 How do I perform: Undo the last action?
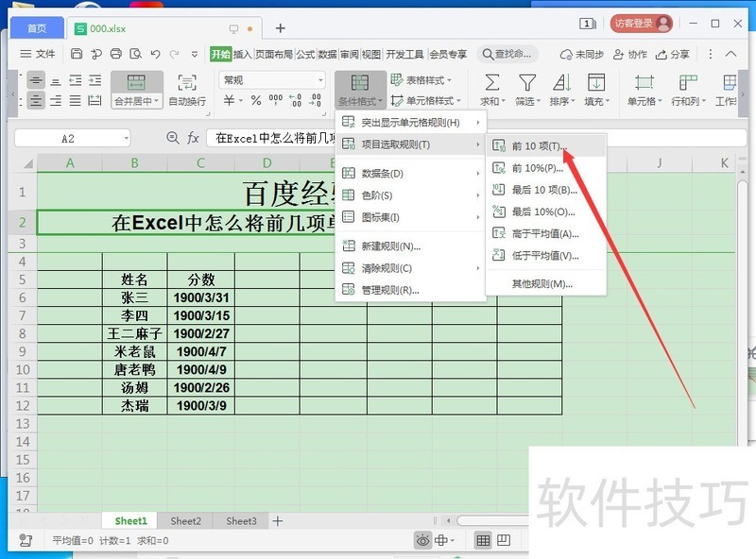coord(155,54)
